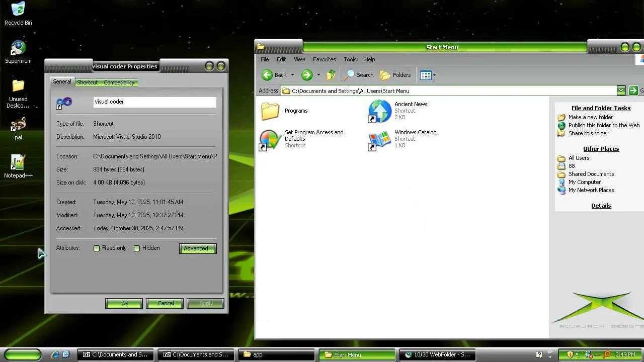Click the green Start button
The width and height of the screenshot is (644, 362).
point(23,354)
